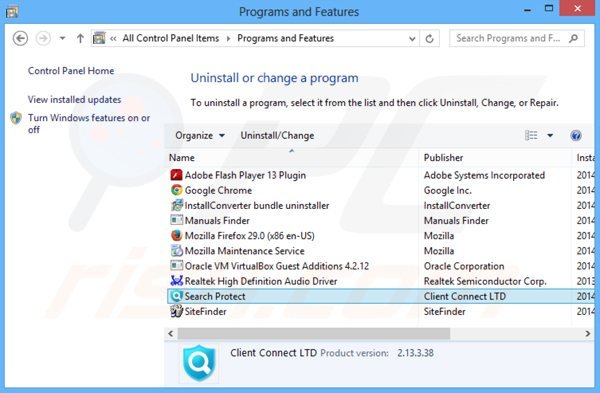Screen dimensions: 600x393
Task: Click the shield icon beside Windows features
Action: pos(16,118)
